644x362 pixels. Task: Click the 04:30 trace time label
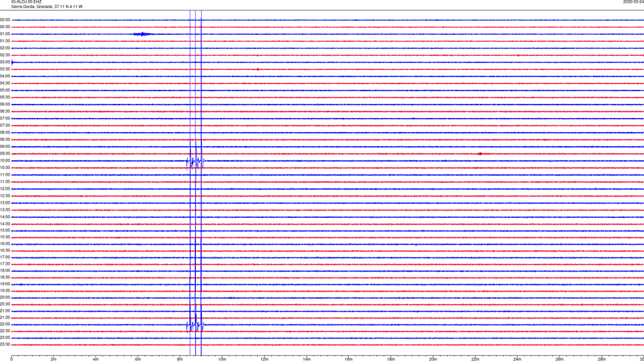(5, 83)
